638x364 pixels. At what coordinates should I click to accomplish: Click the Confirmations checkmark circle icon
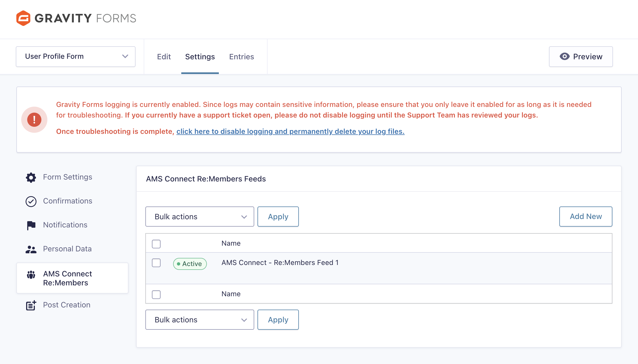31,201
